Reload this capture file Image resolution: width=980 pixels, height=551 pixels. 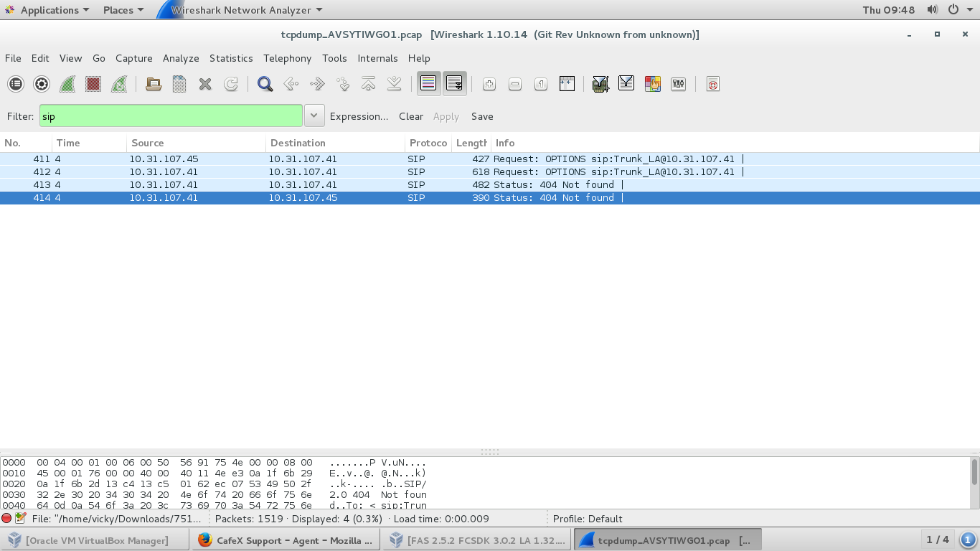coord(231,84)
